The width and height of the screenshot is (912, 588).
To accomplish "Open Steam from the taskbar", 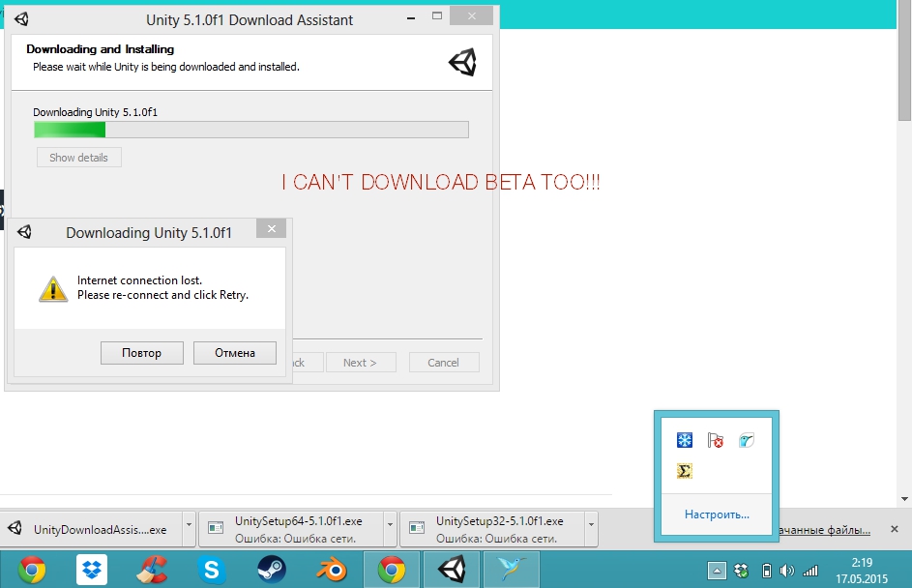I will coord(272,570).
